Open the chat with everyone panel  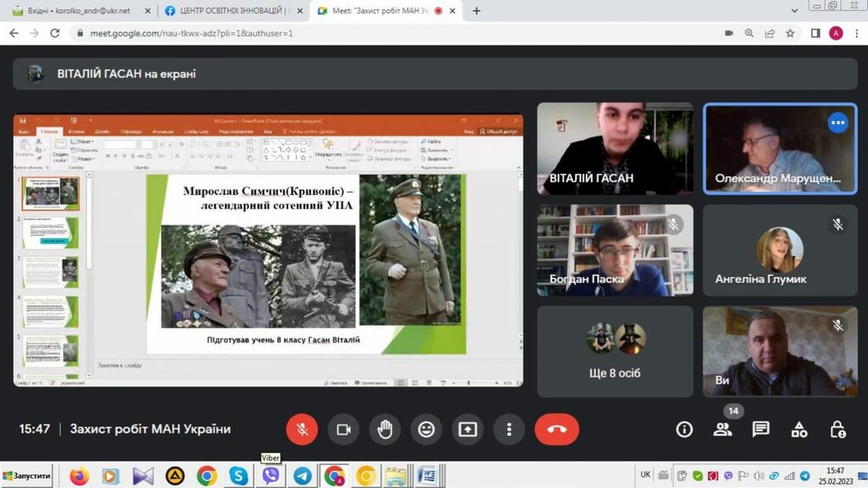pos(760,430)
